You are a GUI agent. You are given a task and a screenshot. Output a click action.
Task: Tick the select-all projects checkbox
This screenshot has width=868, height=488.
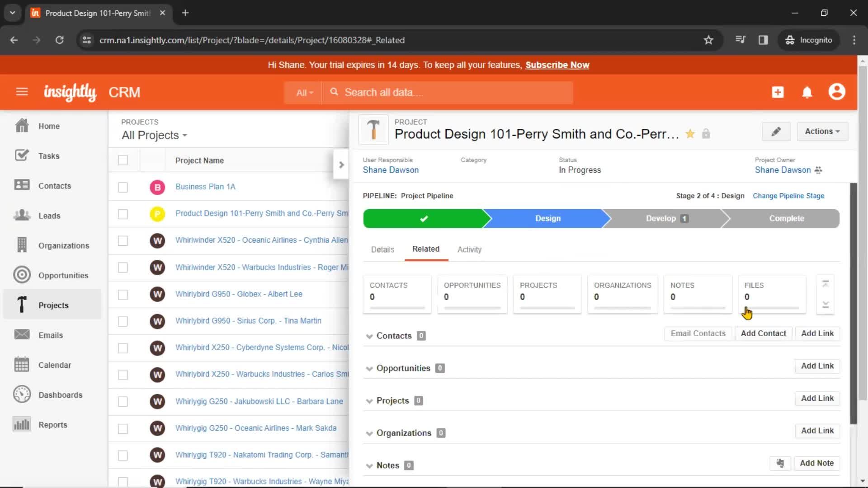[123, 160]
